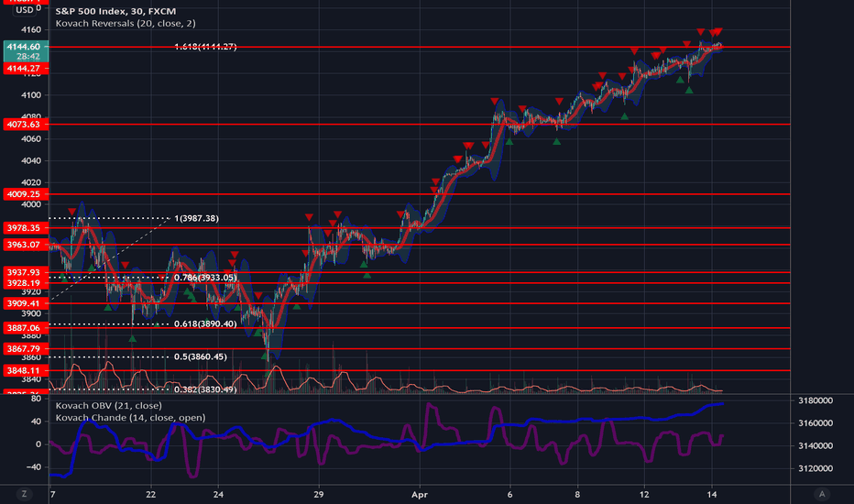Click the 3978.35 red price level label

(26, 228)
